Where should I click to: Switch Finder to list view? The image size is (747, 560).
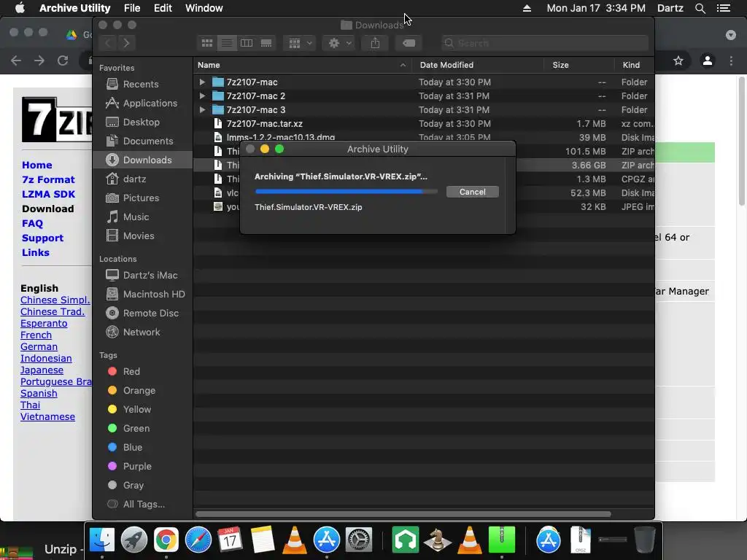(227, 43)
